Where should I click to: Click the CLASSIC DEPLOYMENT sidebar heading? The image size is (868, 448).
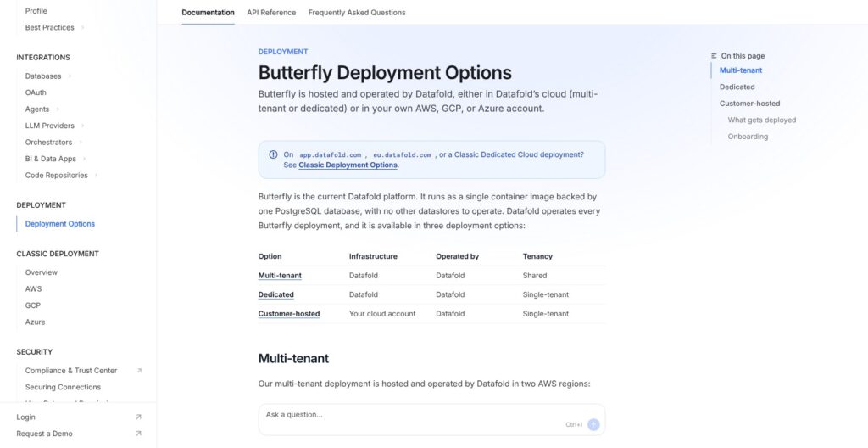(x=58, y=254)
